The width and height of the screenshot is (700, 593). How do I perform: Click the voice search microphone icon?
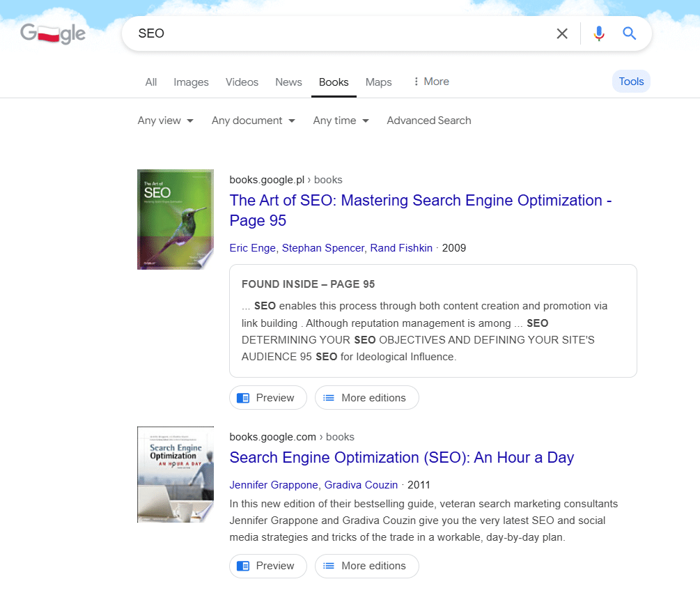click(x=599, y=33)
